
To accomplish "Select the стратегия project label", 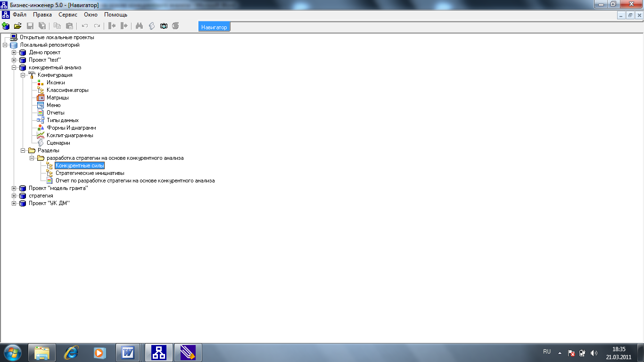I will (x=41, y=196).
